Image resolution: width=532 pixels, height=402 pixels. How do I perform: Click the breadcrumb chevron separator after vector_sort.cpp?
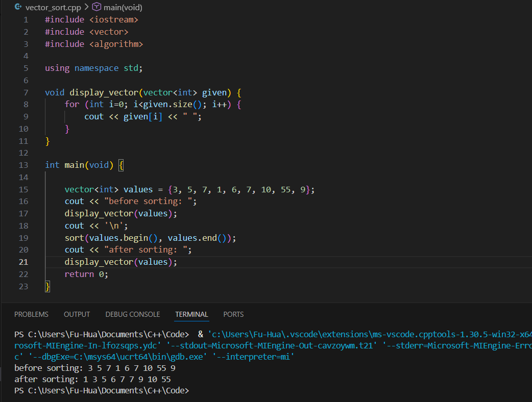pyautogui.click(x=86, y=7)
